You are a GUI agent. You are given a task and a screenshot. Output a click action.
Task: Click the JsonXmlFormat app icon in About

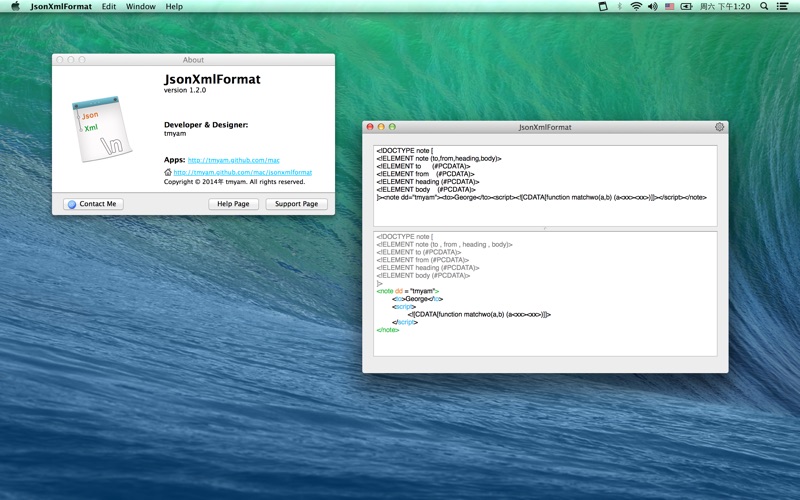pyautogui.click(x=102, y=129)
